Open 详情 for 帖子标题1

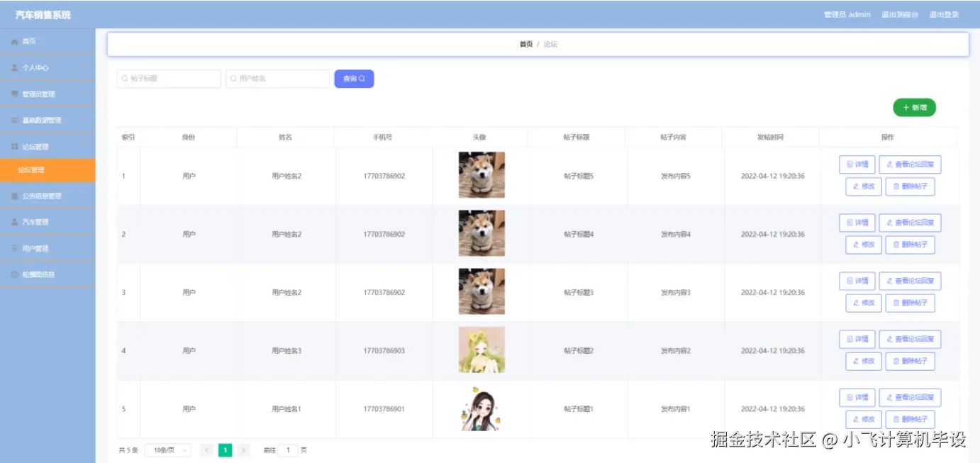click(x=857, y=397)
